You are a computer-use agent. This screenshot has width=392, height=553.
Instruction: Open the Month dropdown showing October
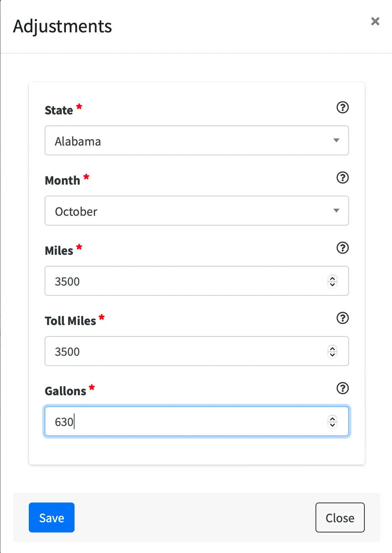tap(189, 211)
